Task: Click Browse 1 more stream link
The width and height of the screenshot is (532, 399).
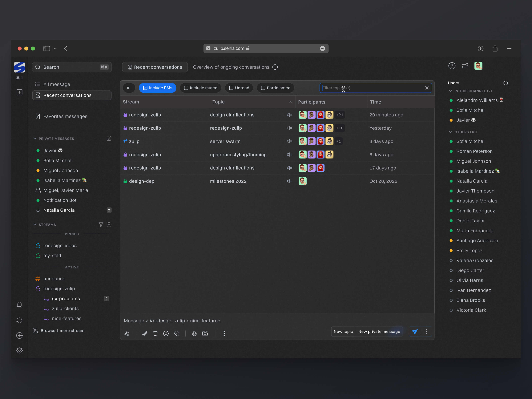Action: tap(62, 331)
